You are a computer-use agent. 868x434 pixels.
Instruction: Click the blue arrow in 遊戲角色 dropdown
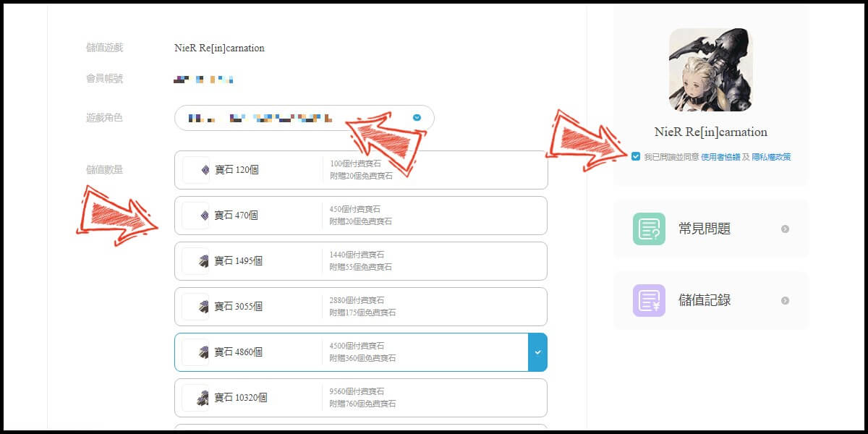pos(417,118)
